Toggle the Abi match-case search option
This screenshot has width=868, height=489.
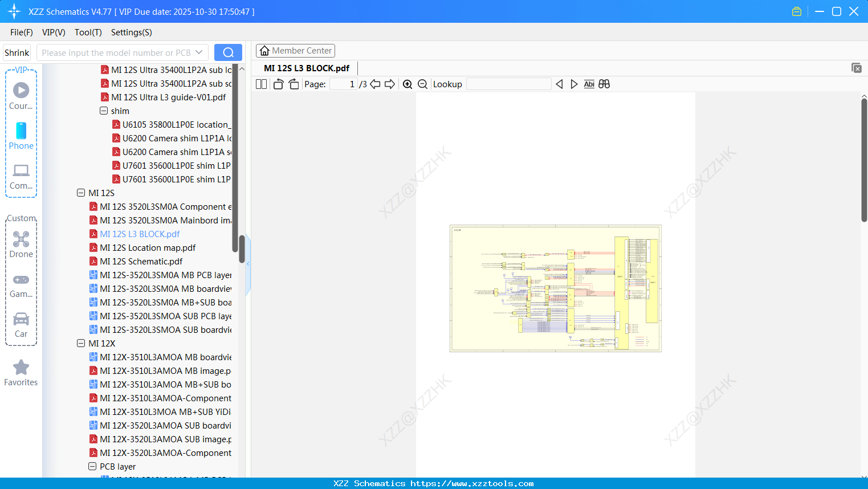coord(589,84)
